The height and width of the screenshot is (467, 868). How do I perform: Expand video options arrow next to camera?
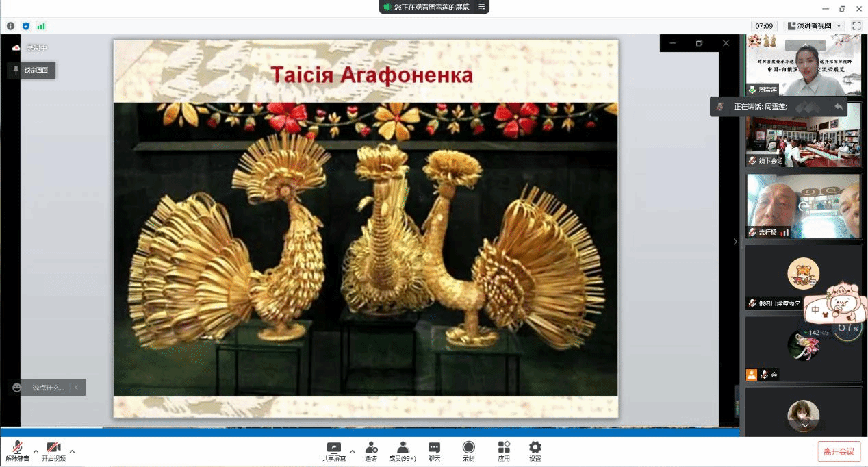pyautogui.click(x=72, y=451)
